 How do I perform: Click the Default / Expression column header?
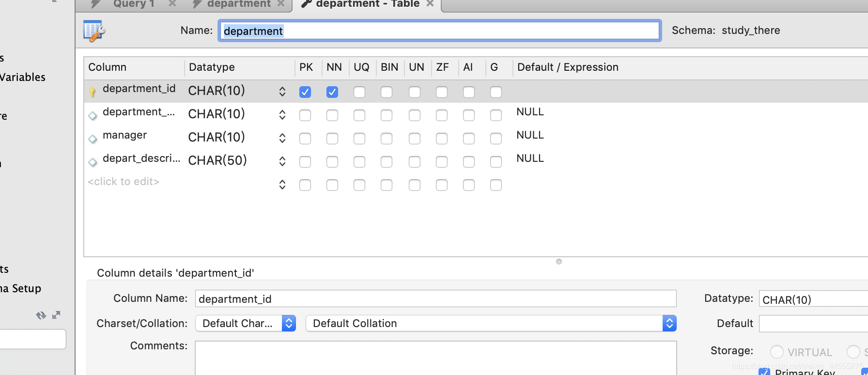click(568, 67)
